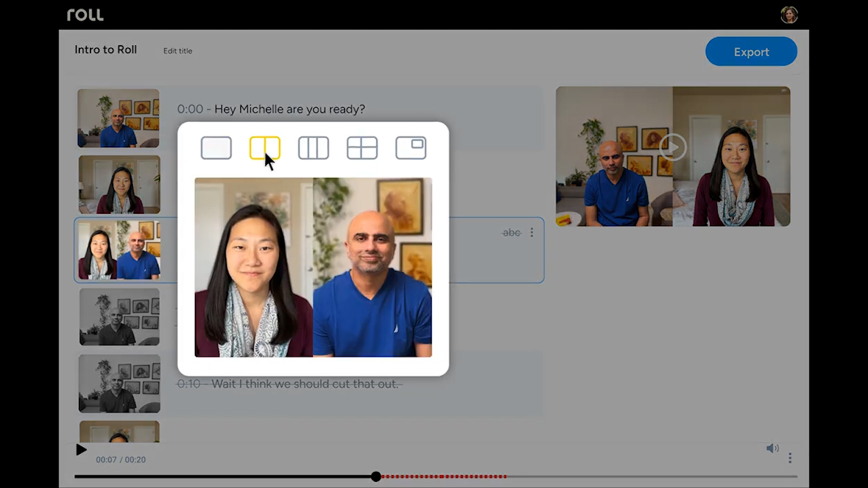Select the first clip thumbnail of man
This screenshot has height=488, width=868.
118,118
